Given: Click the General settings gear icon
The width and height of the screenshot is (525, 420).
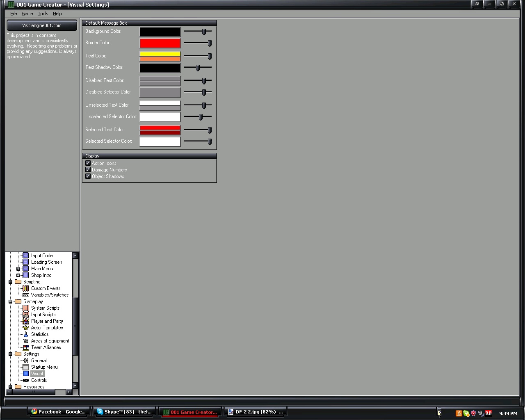Looking at the screenshot, I should (x=26, y=361).
